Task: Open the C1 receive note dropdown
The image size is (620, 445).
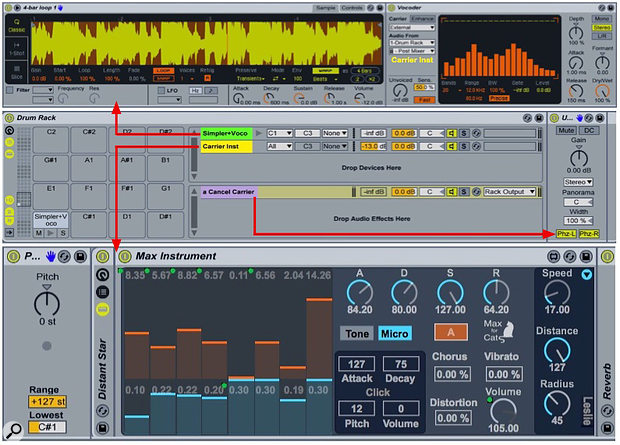Action: (280, 133)
